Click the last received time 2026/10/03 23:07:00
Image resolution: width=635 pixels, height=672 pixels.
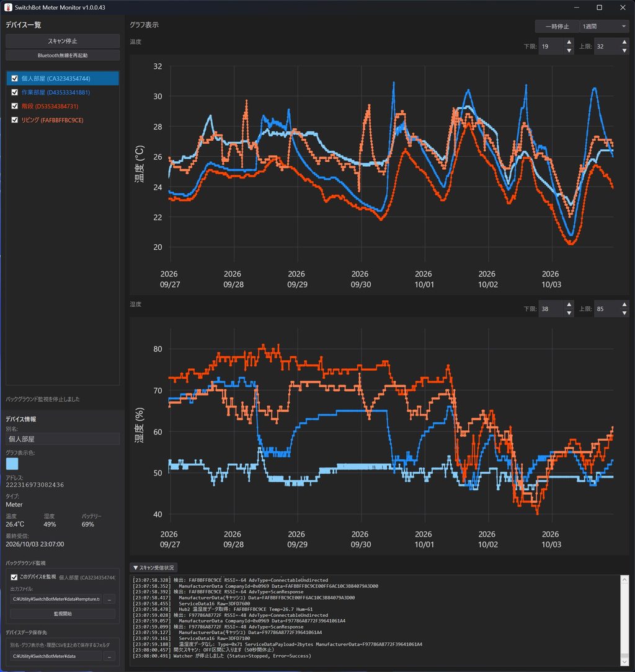[x=35, y=544]
